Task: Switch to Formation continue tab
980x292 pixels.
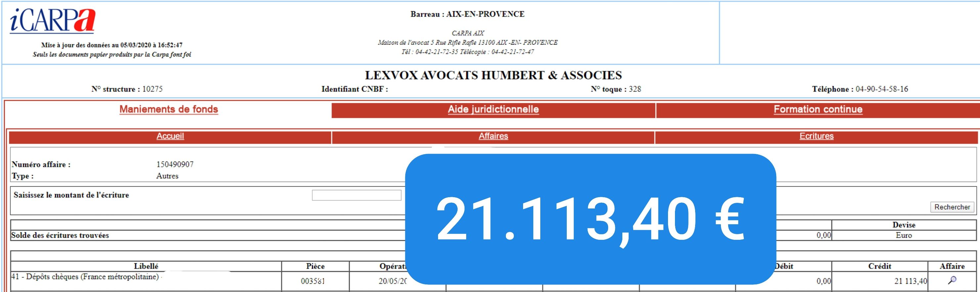Action: coord(818,109)
